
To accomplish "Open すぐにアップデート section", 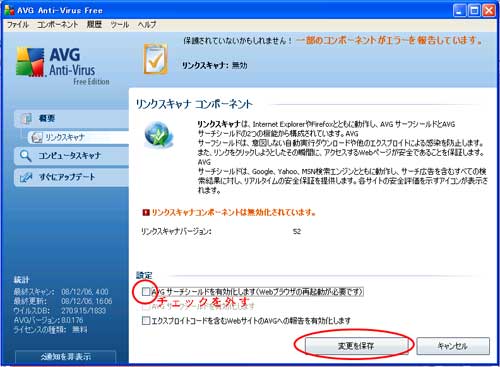I will pyautogui.click(x=72, y=177).
